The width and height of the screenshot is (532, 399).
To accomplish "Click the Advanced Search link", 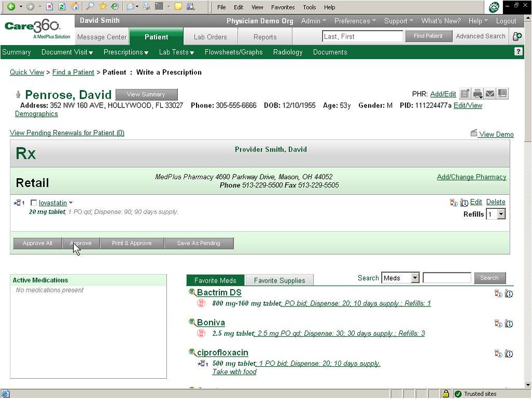I will [481, 36].
